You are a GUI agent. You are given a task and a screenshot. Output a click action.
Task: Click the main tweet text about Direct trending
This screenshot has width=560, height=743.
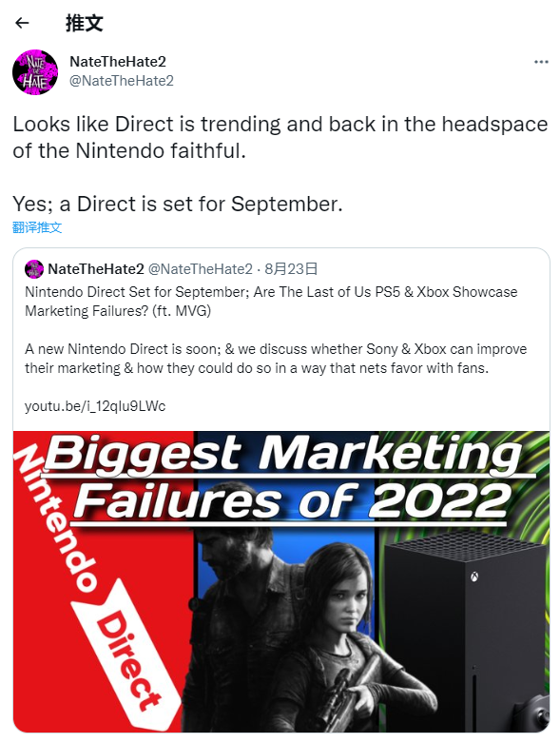(280, 137)
